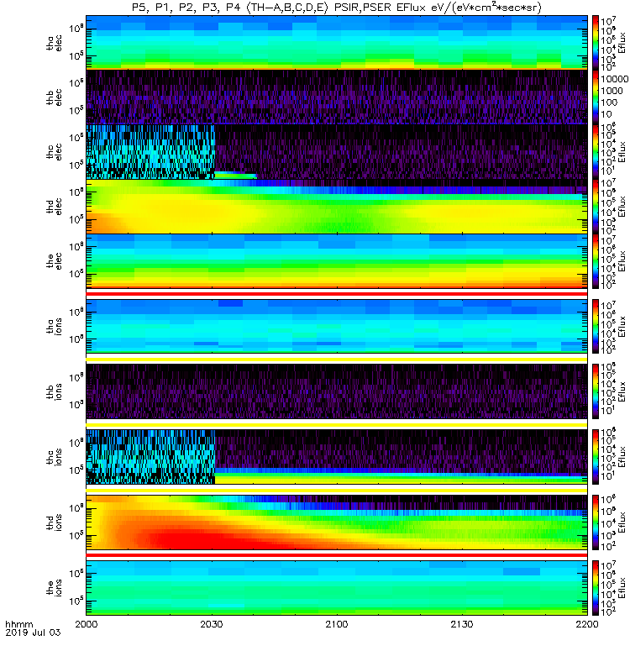The height and width of the screenshot is (672, 630).
Task: Select the 'the elec' spectrogram panel
Action: [x=337, y=261]
